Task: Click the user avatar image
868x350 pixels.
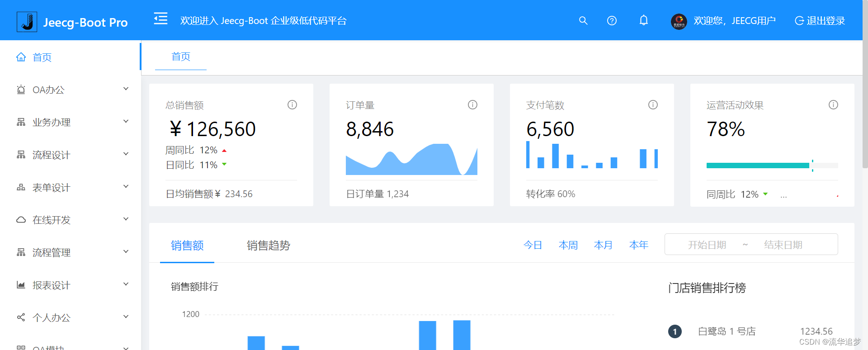Action: [679, 21]
